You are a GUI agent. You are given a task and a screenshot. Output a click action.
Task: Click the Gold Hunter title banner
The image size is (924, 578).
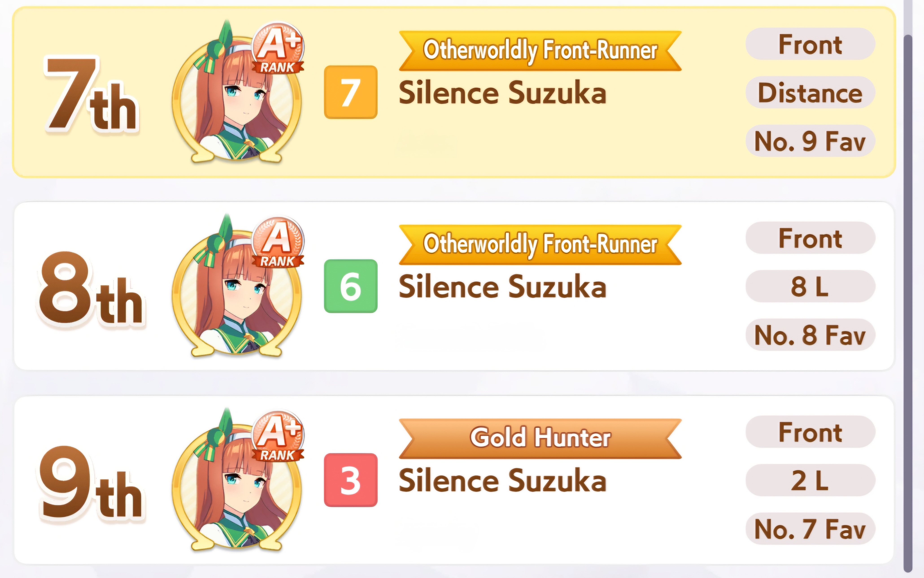tap(540, 438)
